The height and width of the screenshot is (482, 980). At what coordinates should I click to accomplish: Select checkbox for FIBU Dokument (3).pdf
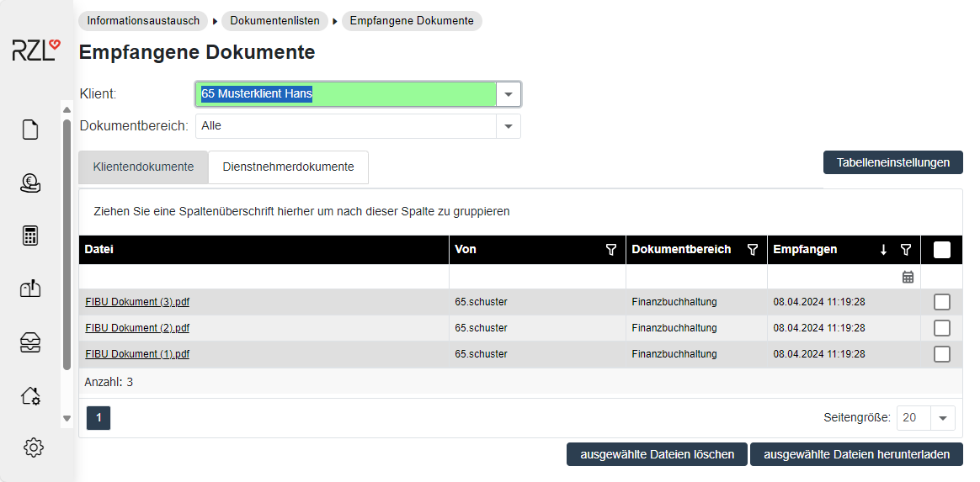(x=941, y=302)
